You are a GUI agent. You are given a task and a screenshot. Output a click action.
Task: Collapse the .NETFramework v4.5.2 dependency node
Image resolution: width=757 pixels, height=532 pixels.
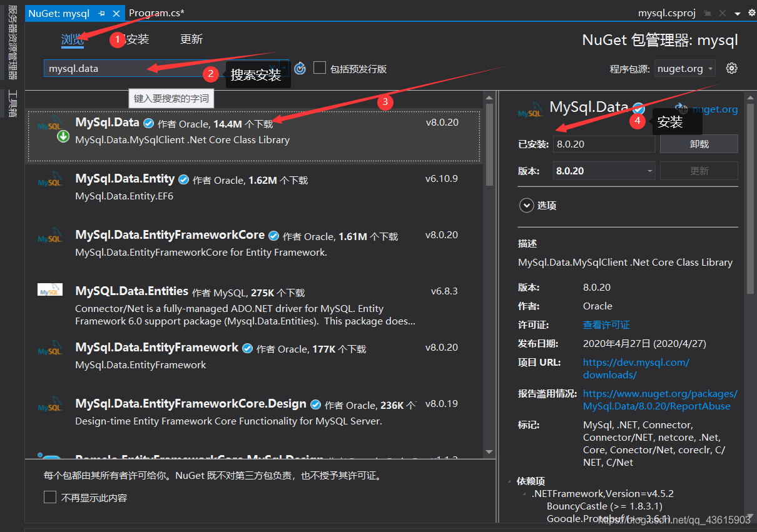524,494
